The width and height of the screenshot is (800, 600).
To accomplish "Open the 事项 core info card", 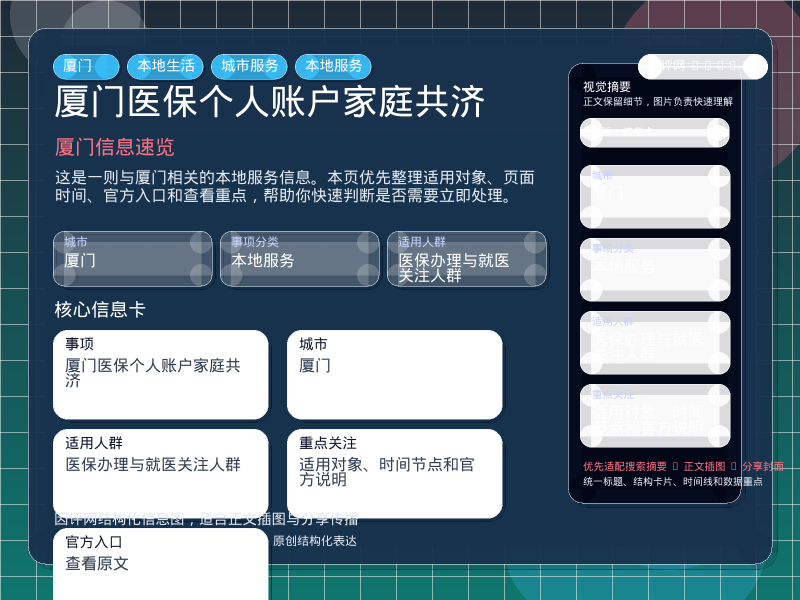I will pyautogui.click(x=160, y=374).
